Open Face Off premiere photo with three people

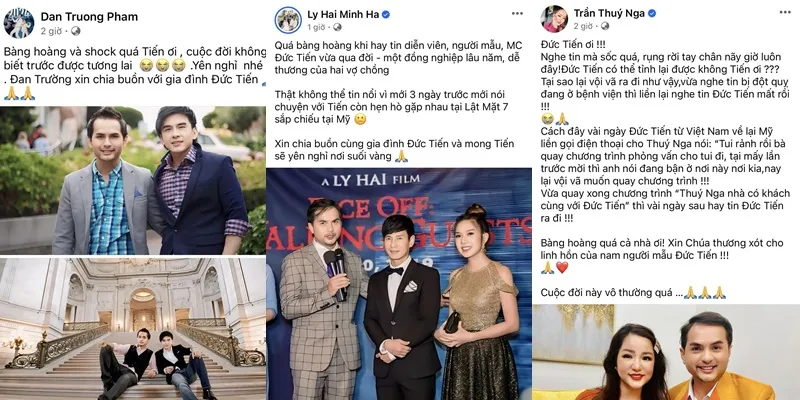(x=399, y=284)
